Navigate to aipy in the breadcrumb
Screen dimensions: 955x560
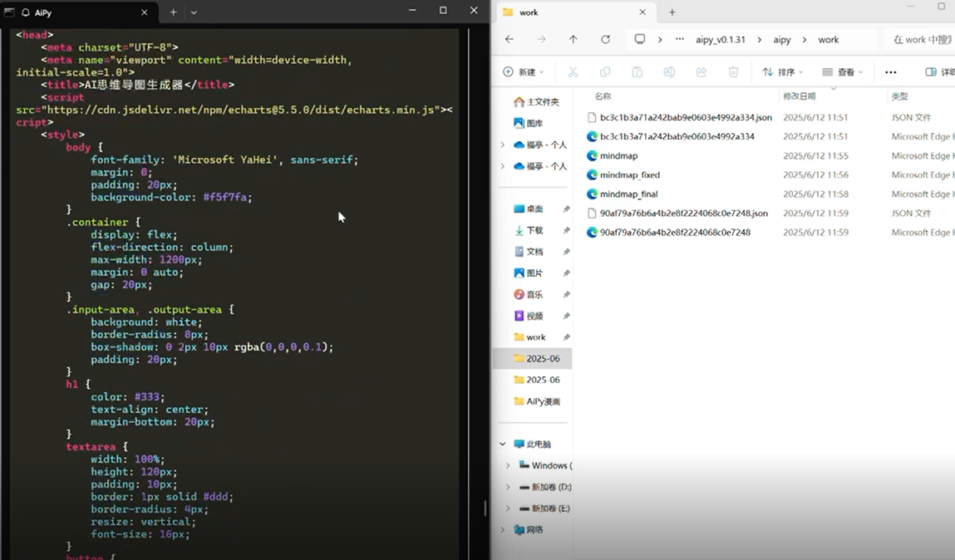782,40
